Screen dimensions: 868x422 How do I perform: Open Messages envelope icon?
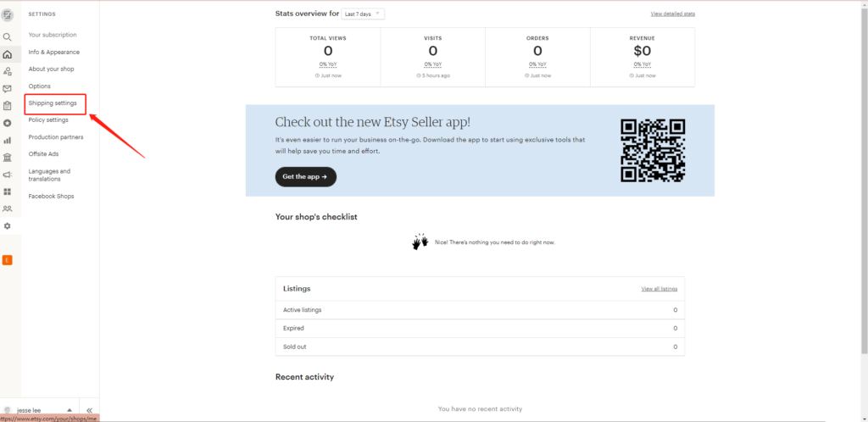(7, 88)
